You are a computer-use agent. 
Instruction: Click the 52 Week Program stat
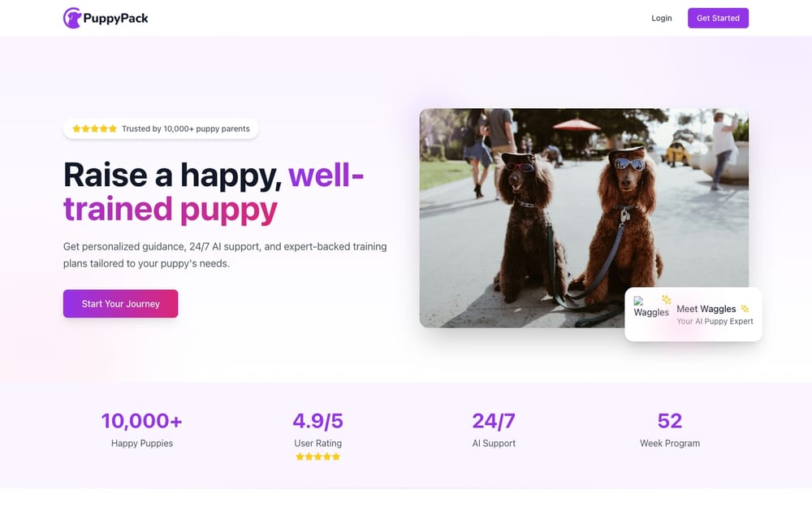click(670, 430)
